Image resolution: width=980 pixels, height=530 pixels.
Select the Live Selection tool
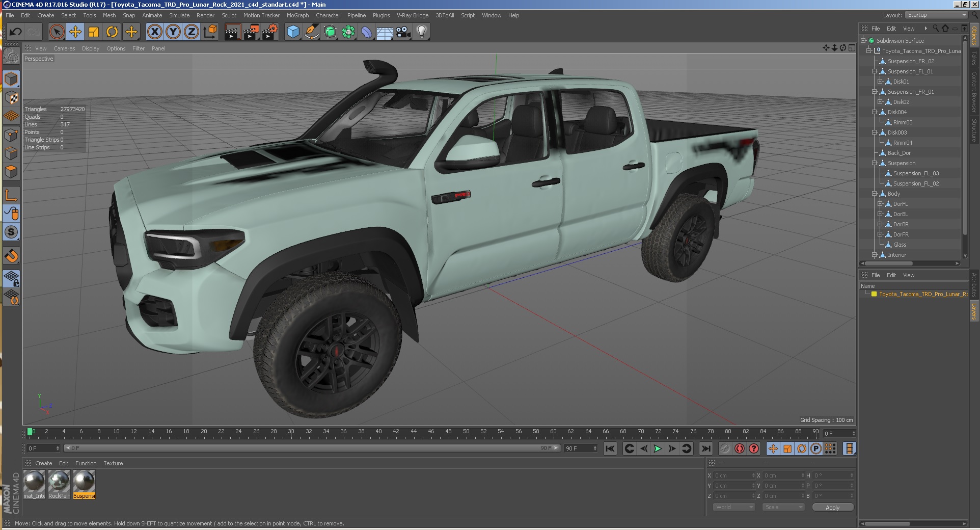[x=57, y=32]
